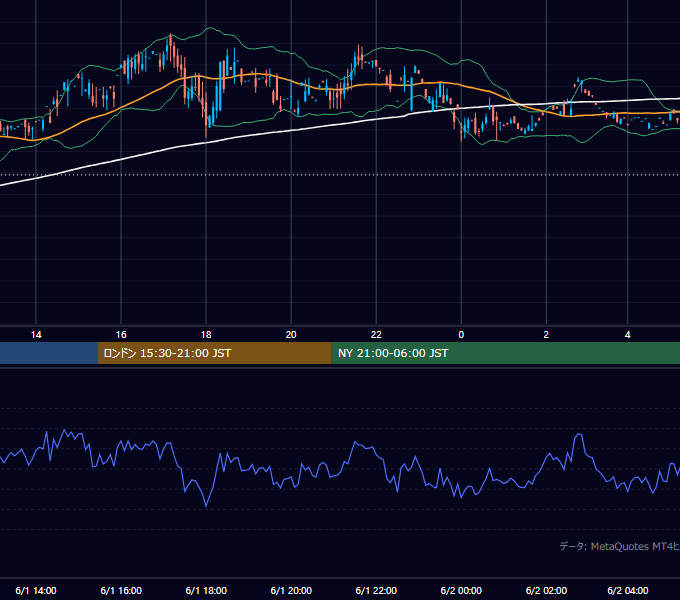Click the NY 21:00-06:00 JST session bar
This screenshot has width=680, height=600.
(506, 353)
